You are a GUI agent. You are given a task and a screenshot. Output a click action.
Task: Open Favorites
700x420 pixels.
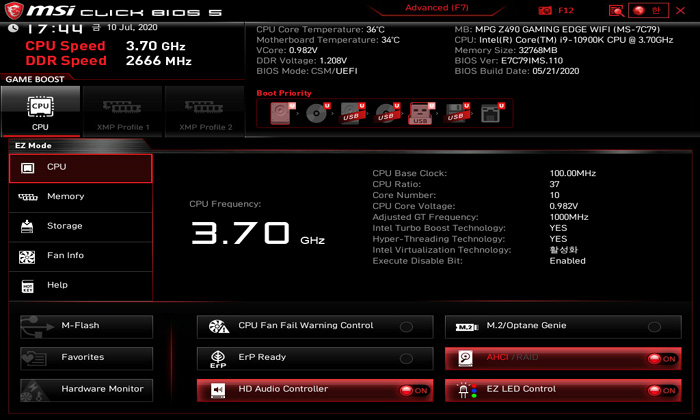pos(86,358)
